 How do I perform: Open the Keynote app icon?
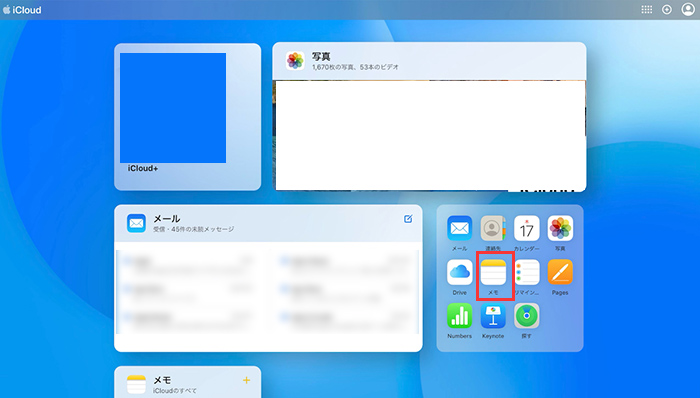point(493,315)
